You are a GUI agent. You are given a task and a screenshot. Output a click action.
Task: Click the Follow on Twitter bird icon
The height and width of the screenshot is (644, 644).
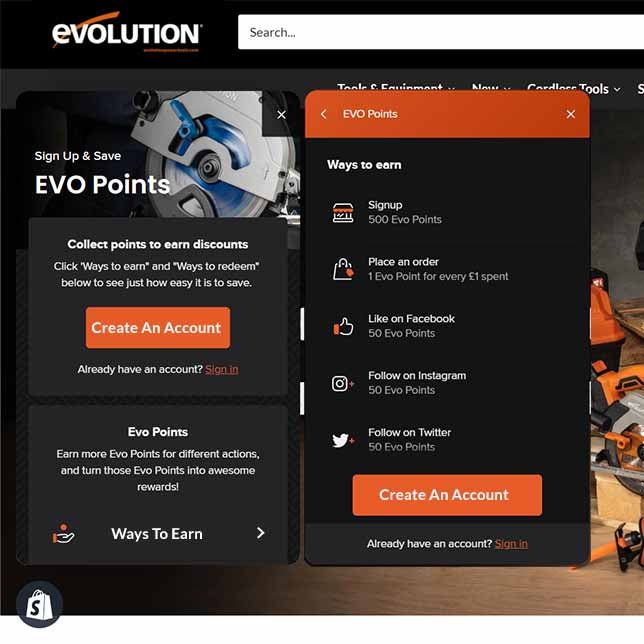click(x=343, y=440)
